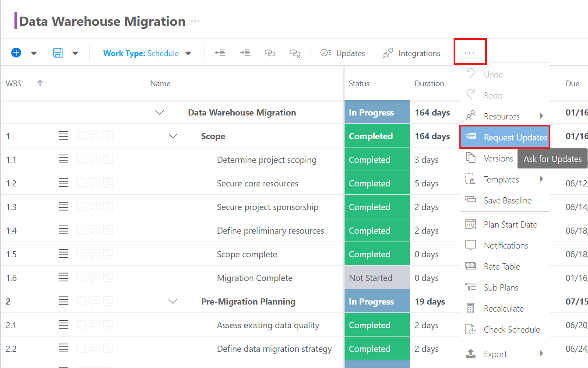588x368 pixels.
Task: Collapse the Pre-Migration Planning group
Action: coord(173,301)
